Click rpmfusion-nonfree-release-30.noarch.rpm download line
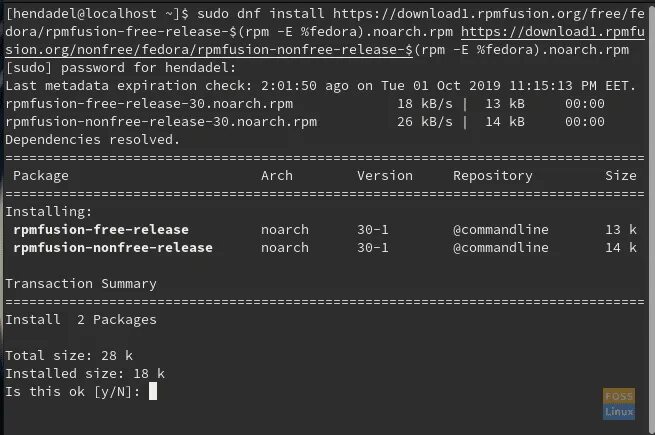The image size is (655, 435). pos(305,122)
